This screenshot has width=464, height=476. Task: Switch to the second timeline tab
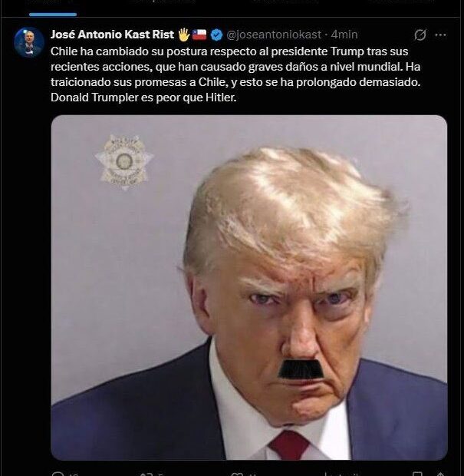tap(164, 2)
